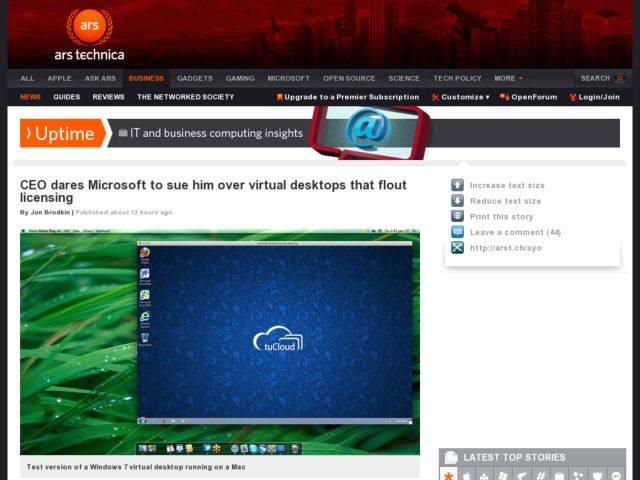Click the tuCloud virtual desktop article image
640x480 pixels.
point(220,342)
